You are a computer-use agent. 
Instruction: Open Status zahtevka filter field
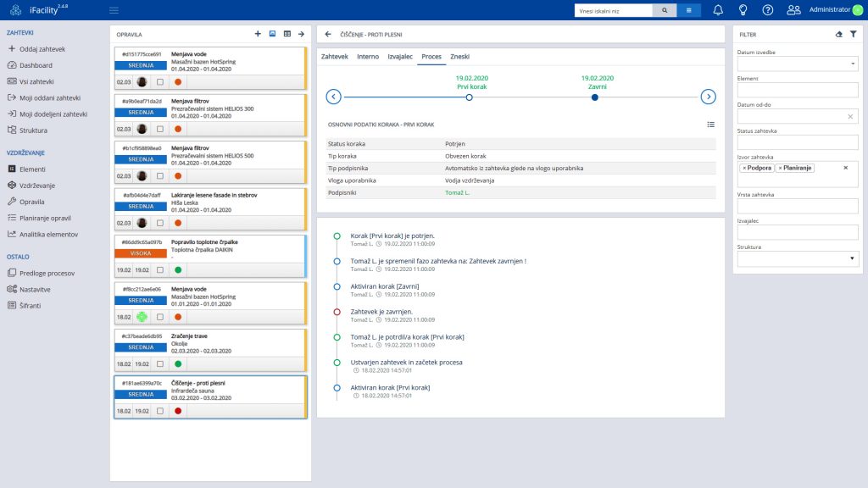(797, 142)
